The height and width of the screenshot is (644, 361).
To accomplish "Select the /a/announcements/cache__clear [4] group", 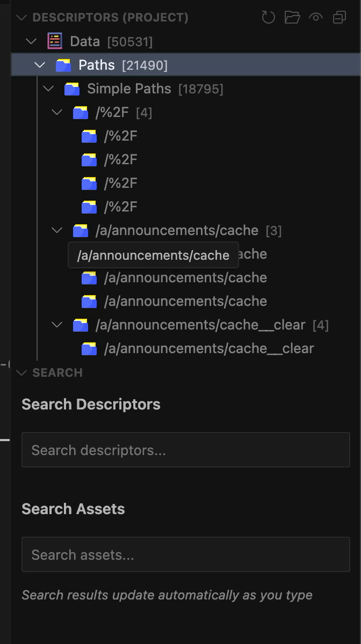I will 200,325.
